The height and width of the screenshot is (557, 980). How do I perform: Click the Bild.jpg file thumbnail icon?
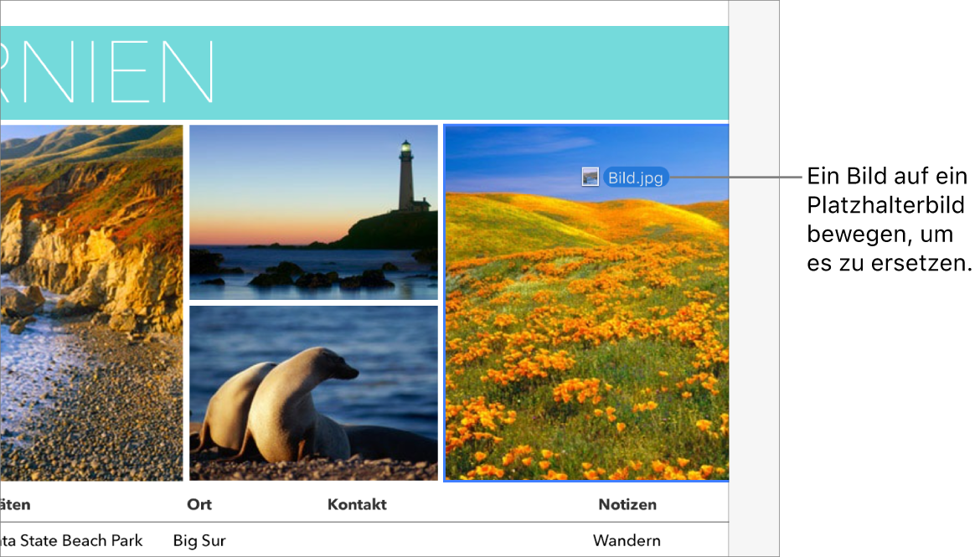(x=590, y=177)
